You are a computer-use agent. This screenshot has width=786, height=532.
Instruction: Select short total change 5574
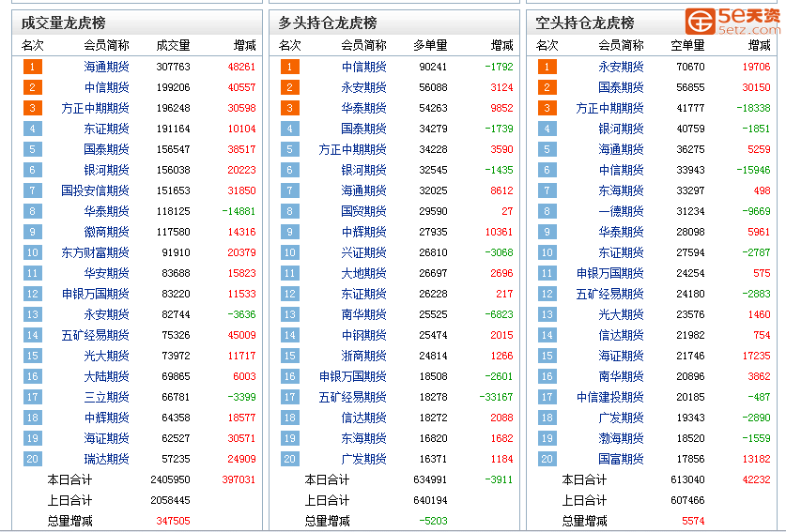click(693, 521)
